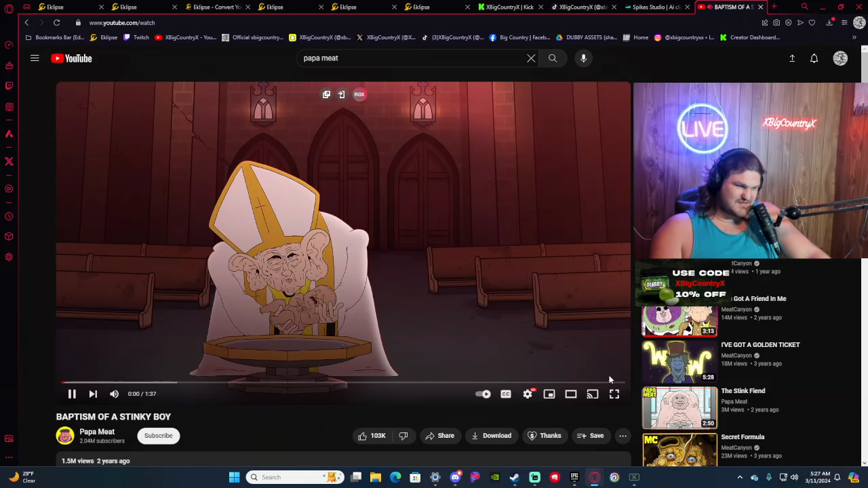Screen dimensions: 868x488
Task: Open the Papa Meat channel name link
Action: click(97, 432)
